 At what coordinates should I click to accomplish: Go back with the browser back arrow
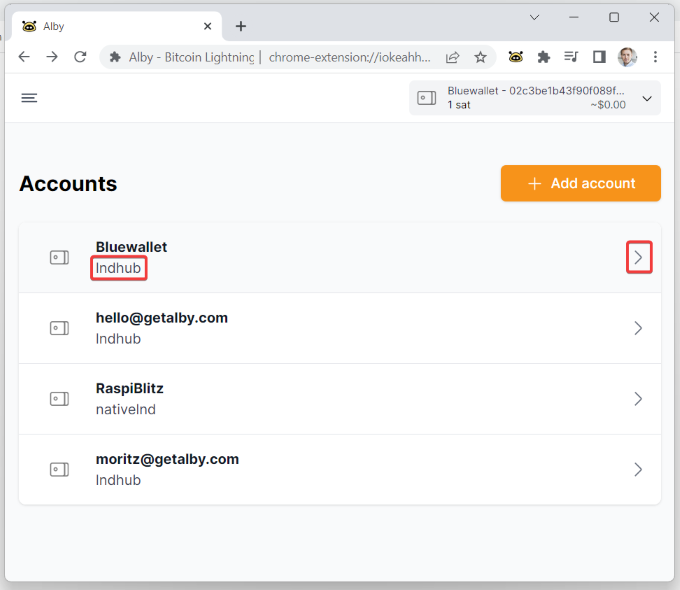tap(24, 57)
